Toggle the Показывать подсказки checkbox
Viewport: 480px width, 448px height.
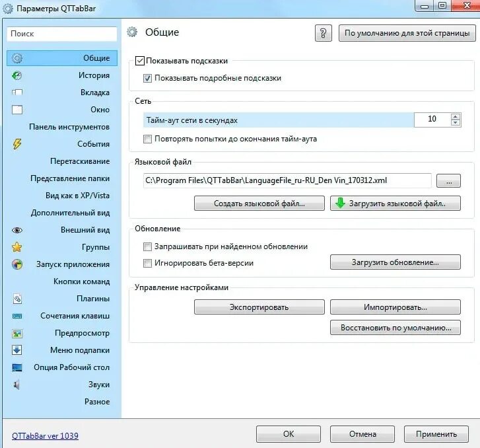(139, 61)
